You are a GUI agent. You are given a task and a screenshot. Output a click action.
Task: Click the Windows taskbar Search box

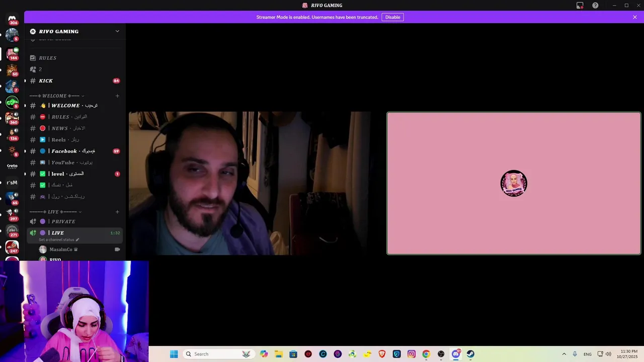(x=218, y=354)
